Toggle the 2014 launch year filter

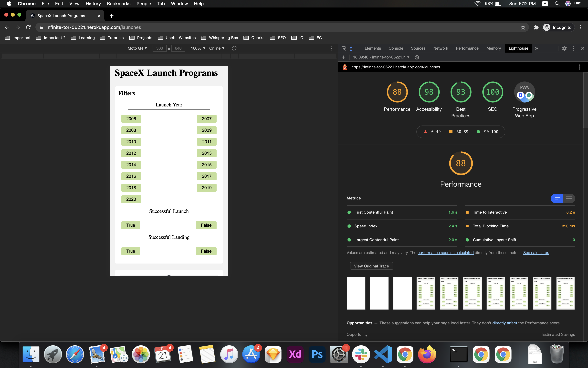coord(131,165)
